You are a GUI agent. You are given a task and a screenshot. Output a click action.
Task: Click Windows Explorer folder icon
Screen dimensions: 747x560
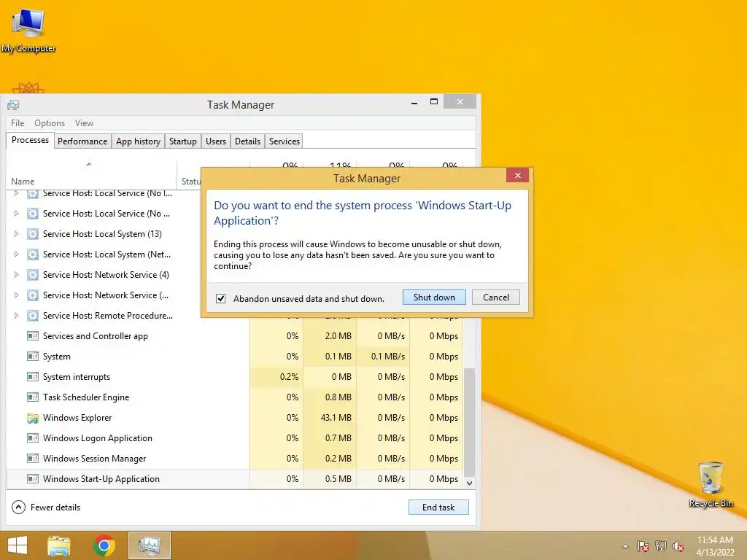(x=32, y=418)
